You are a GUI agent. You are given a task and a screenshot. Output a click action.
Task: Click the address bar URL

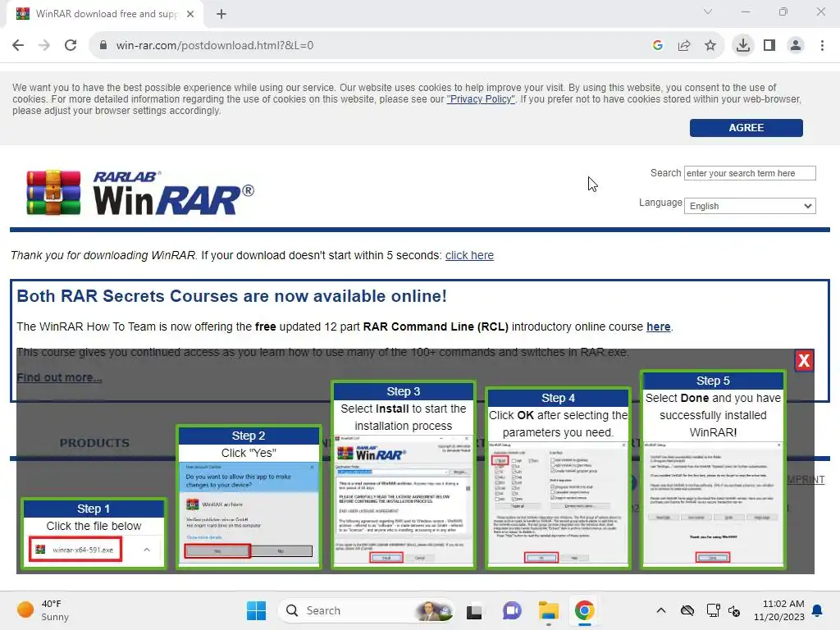(215, 46)
